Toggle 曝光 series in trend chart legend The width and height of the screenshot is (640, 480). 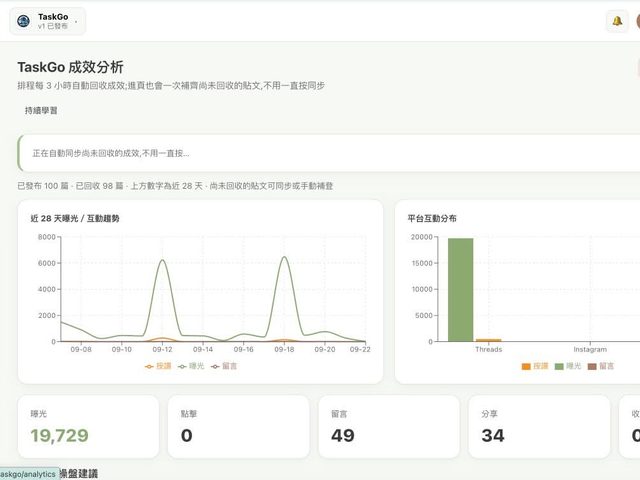click(x=191, y=366)
